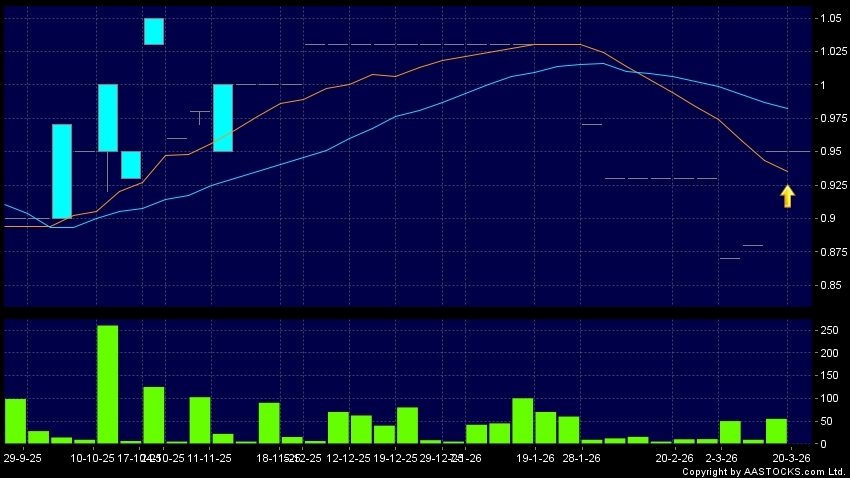850x478 pixels.
Task: Select the 250 volume axis label
Action: pos(829,330)
